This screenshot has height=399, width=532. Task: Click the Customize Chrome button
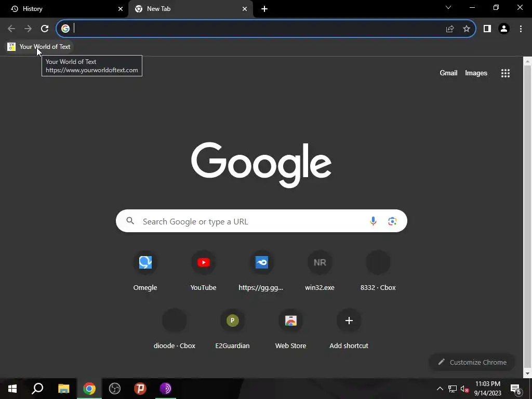point(472,362)
